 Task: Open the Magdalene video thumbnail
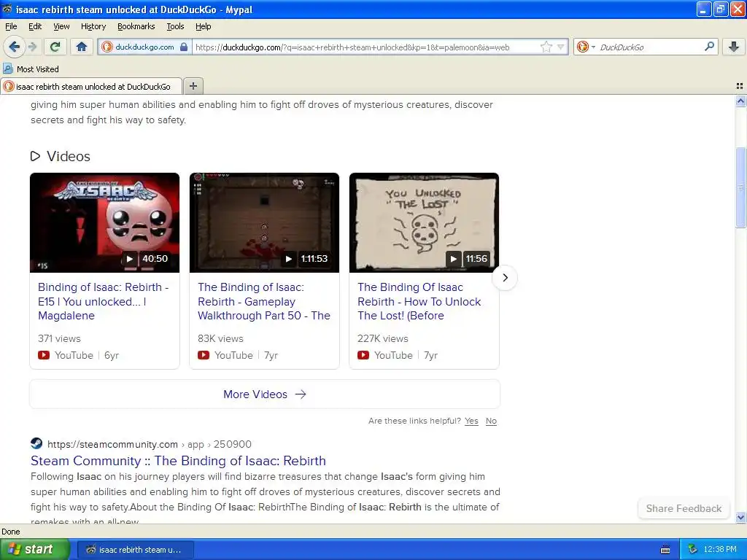104,223
